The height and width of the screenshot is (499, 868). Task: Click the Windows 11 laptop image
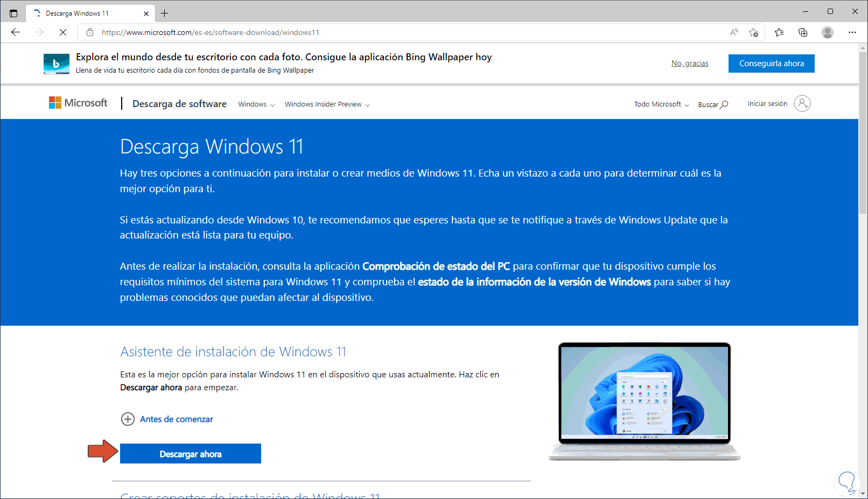(645, 402)
